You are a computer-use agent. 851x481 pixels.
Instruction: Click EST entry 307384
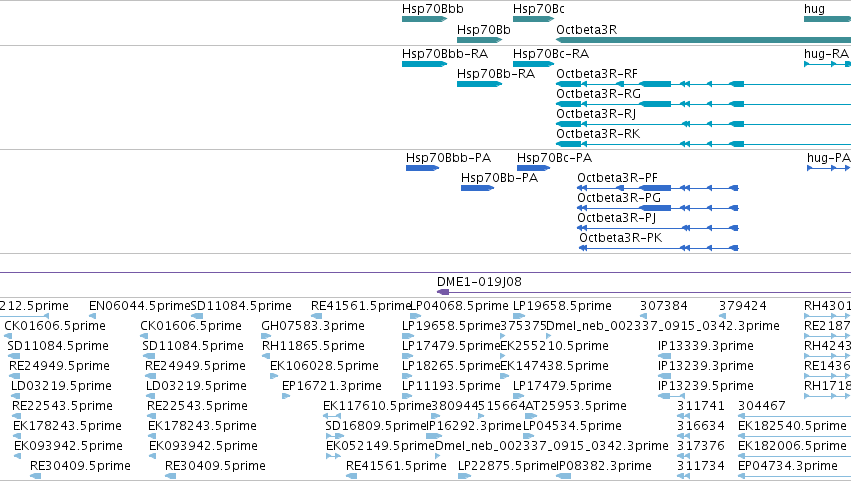[664, 306]
